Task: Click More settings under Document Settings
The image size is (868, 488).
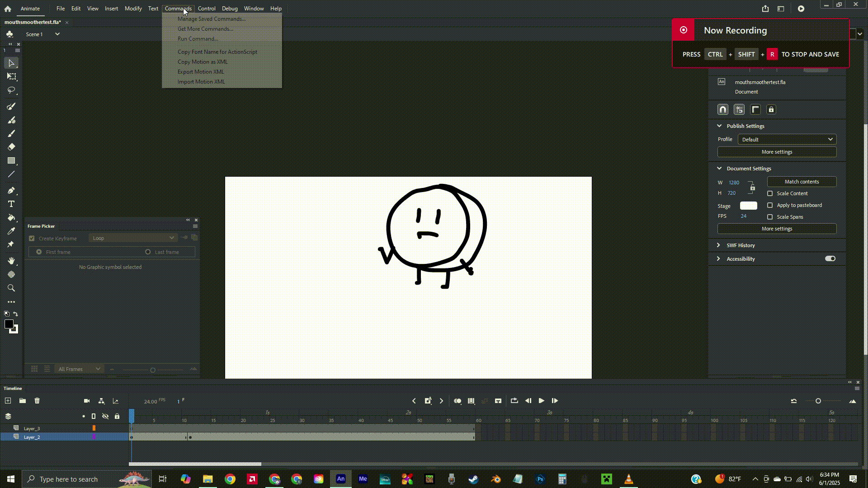Action: tap(777, 229)
